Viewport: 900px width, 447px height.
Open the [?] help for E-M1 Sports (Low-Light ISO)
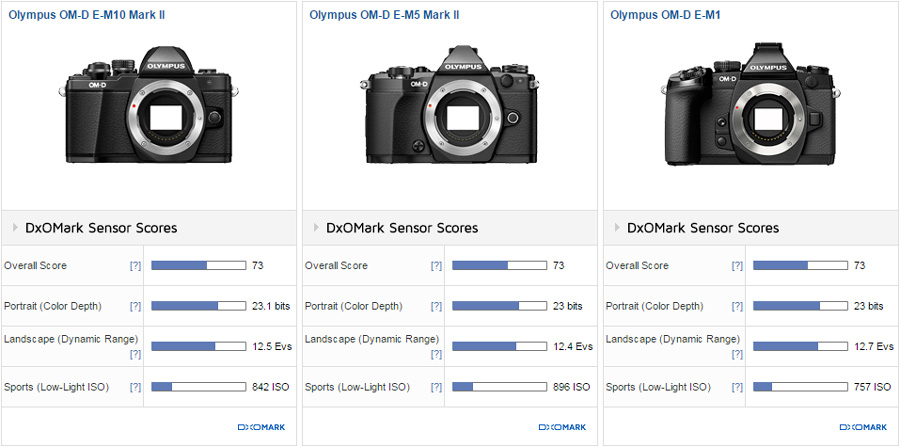737,387
